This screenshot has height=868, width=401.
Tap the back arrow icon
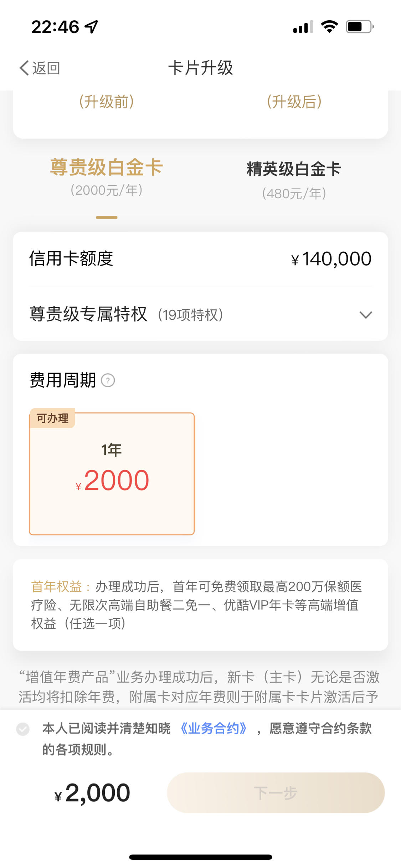coord(24,68)
